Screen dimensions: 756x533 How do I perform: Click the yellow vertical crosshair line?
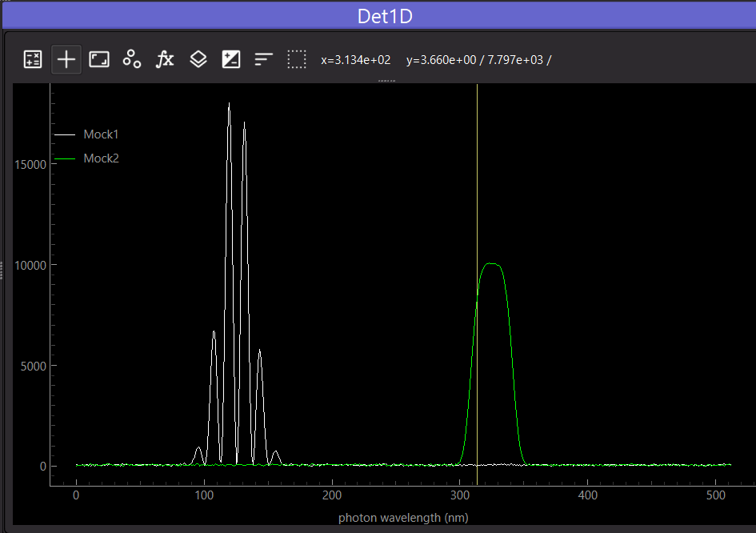coord(478,285)
